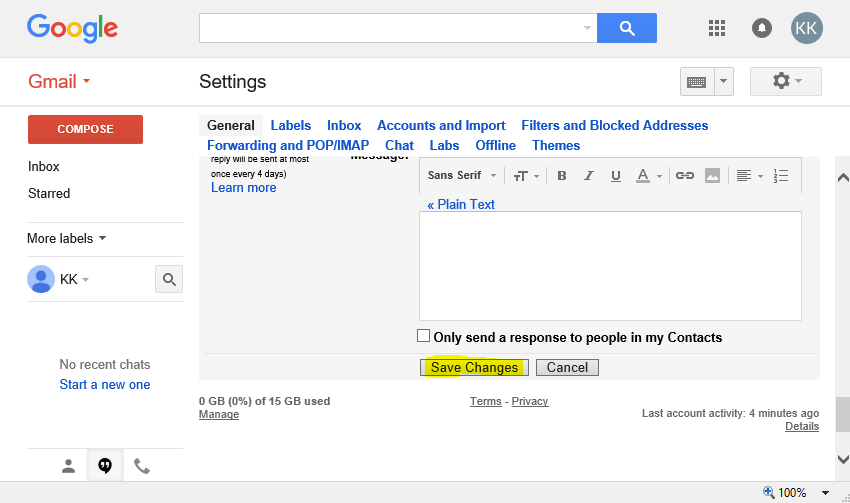
Task: Switch to the Themes tab
Action: point(556,145)
